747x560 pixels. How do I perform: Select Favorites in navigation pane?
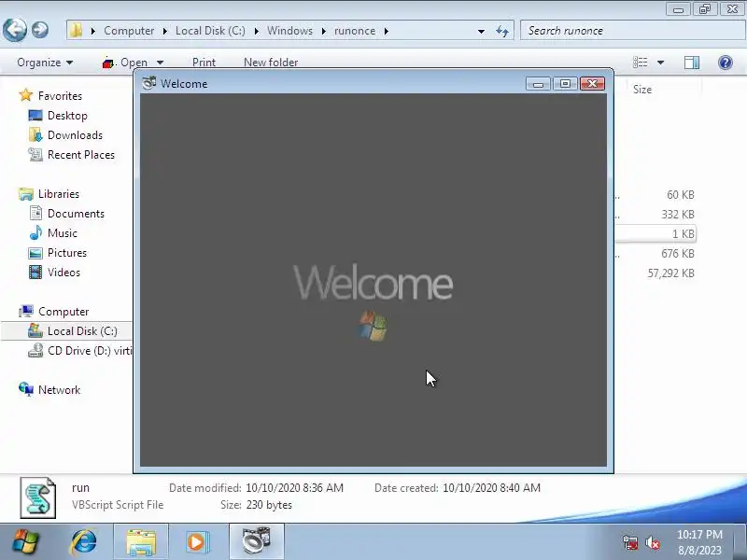coord(50,96)
